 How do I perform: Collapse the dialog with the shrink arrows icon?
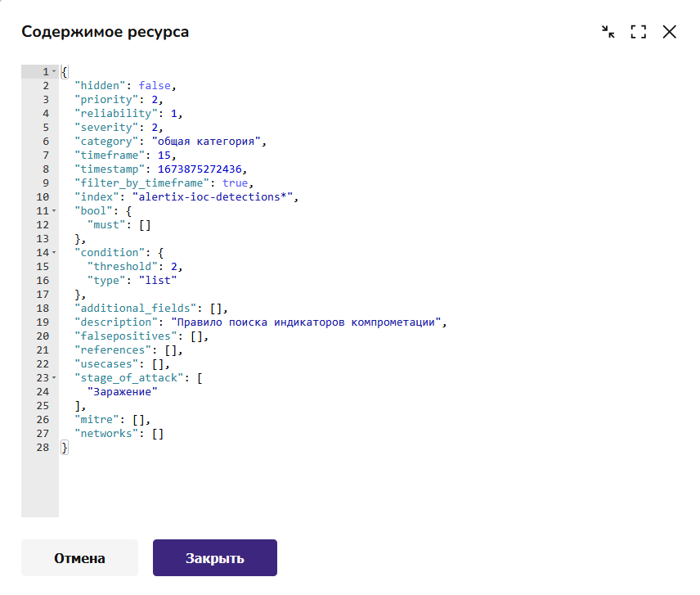coord(608,32)
